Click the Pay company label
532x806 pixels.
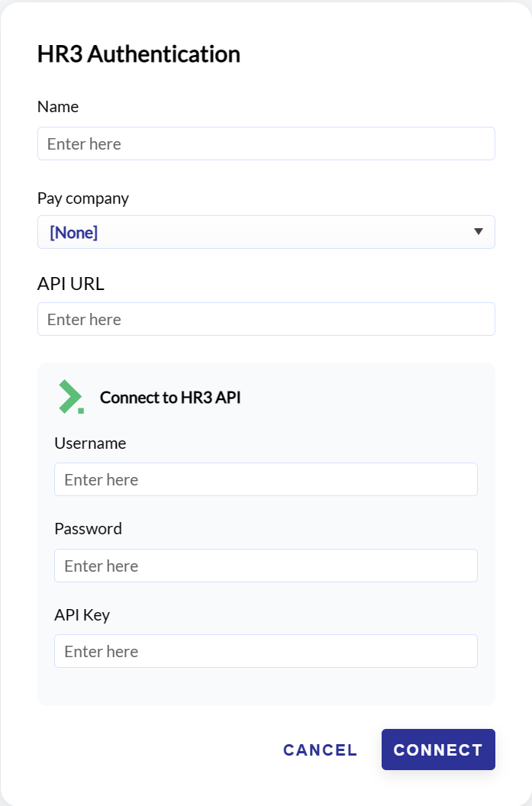coord(82,198)
